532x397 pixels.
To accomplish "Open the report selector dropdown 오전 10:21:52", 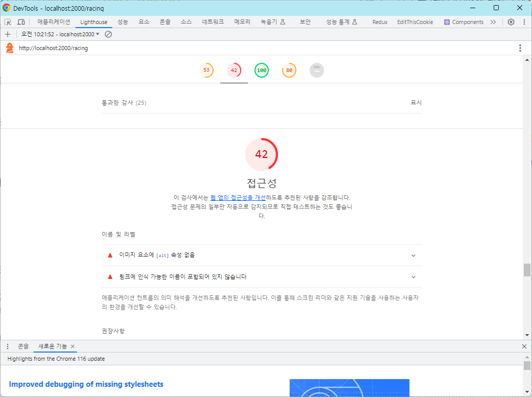I will tap(60, 34).
